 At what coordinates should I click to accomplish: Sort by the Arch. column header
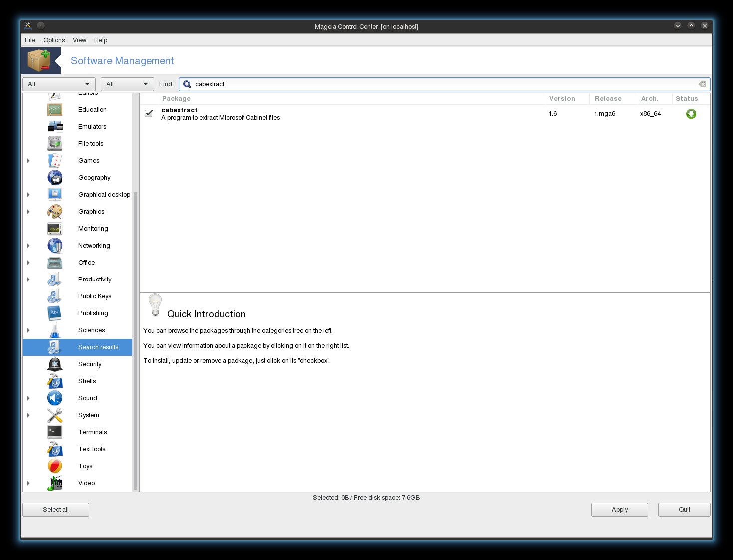(654, 99)
